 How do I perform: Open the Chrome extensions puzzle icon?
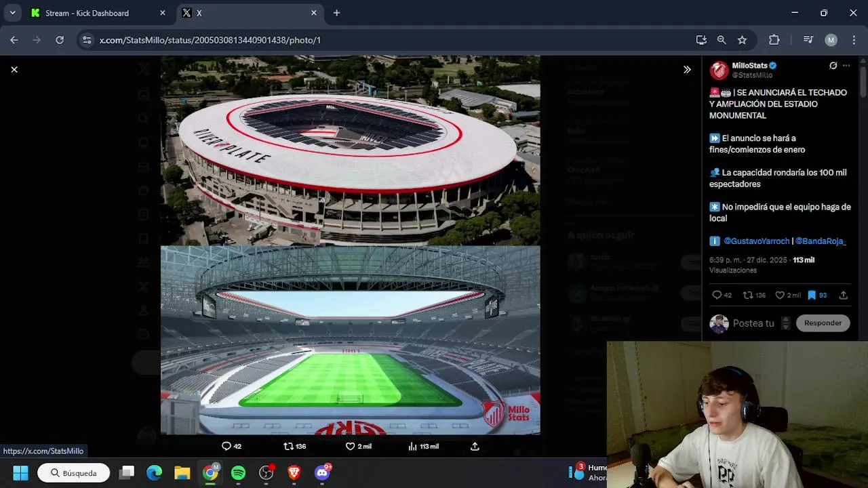click(x=774, y=40)
